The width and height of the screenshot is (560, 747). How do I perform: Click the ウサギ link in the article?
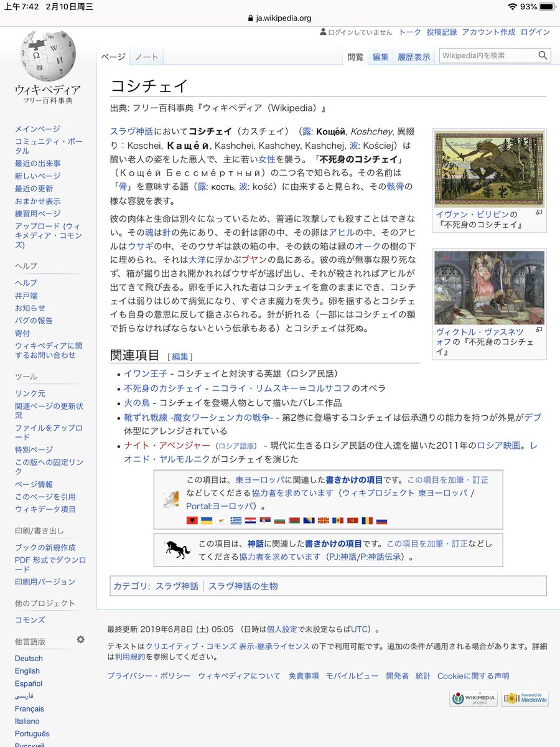point(141,246)
